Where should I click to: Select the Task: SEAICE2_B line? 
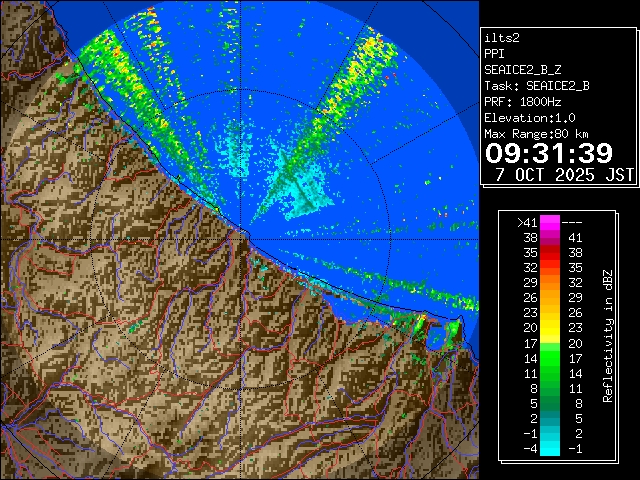[536, 85]
